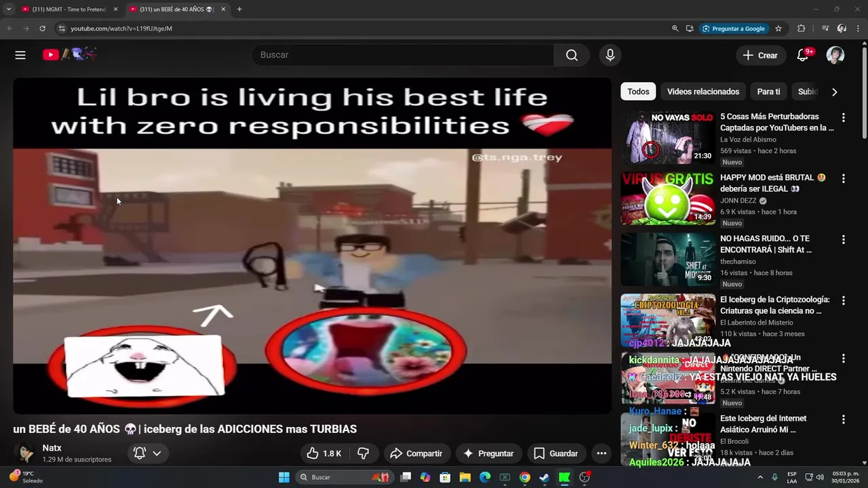
Task: Open Task View on the taskbar
Action: [406, 477]
